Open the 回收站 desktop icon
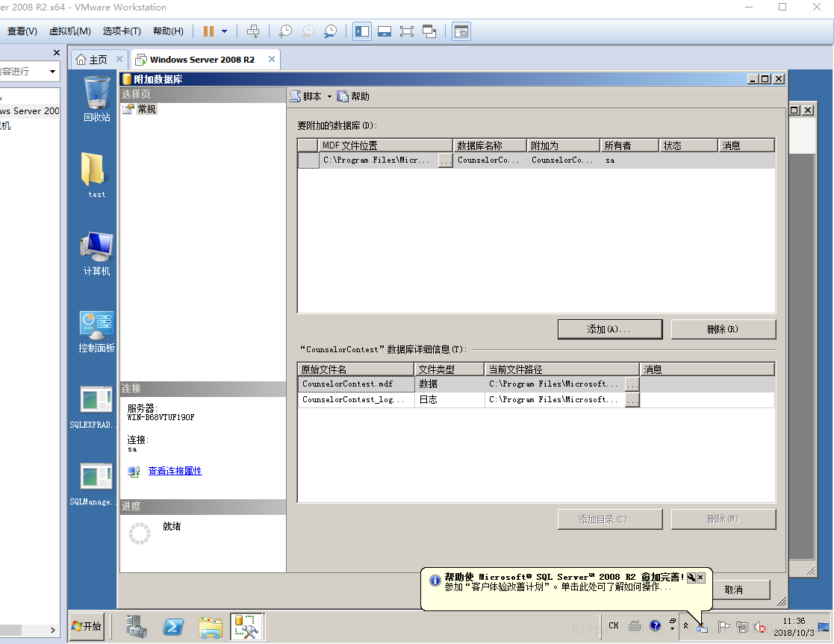This screenshot has height=644, width=834. point(96,99)
